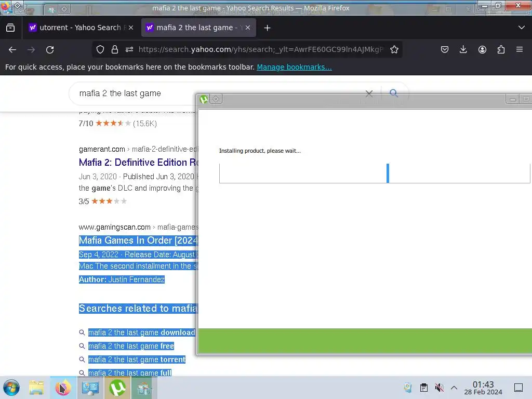532x399 pixels.
Task: Minimize the uTorrent installer window
Action: (x=513, y=99)
